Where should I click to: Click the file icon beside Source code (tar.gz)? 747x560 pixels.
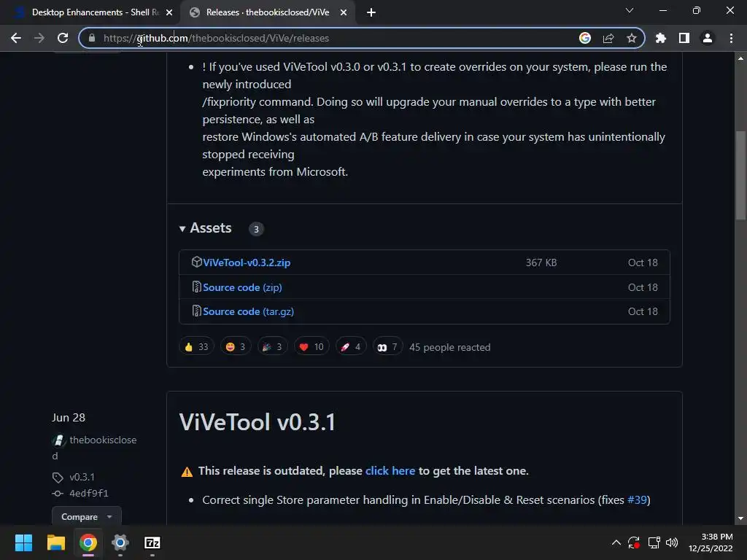click(x=196, y=311)
